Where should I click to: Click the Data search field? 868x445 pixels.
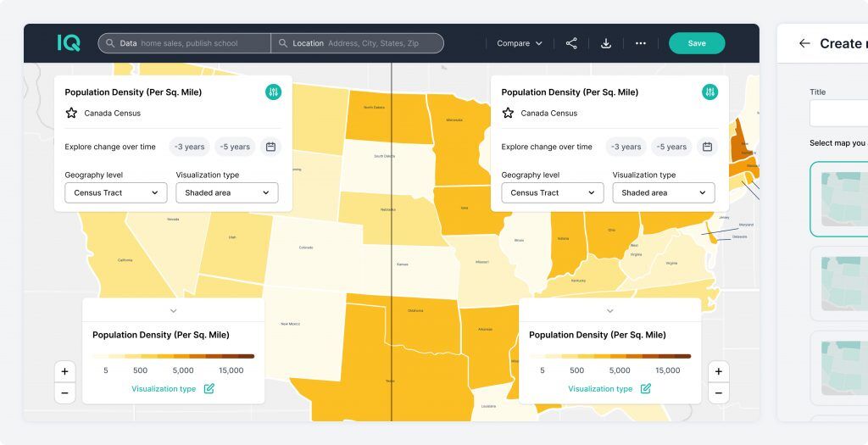click(x=184, y=43)
